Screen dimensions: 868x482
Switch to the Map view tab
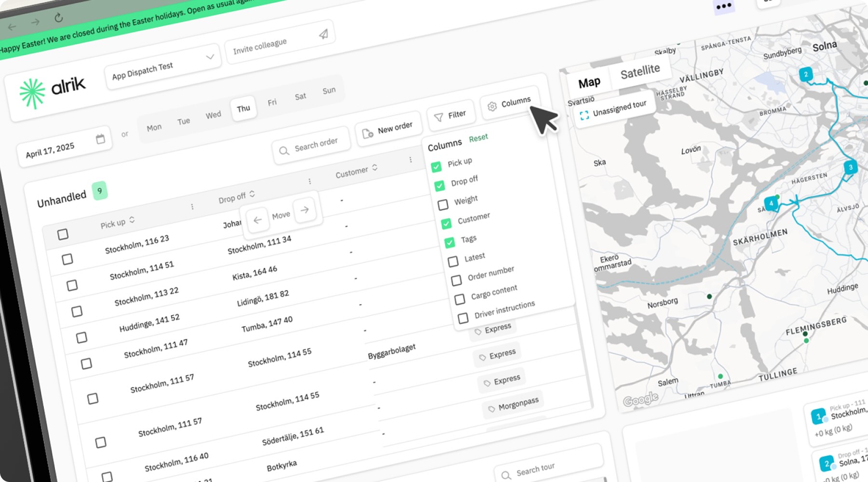(589, 83)
